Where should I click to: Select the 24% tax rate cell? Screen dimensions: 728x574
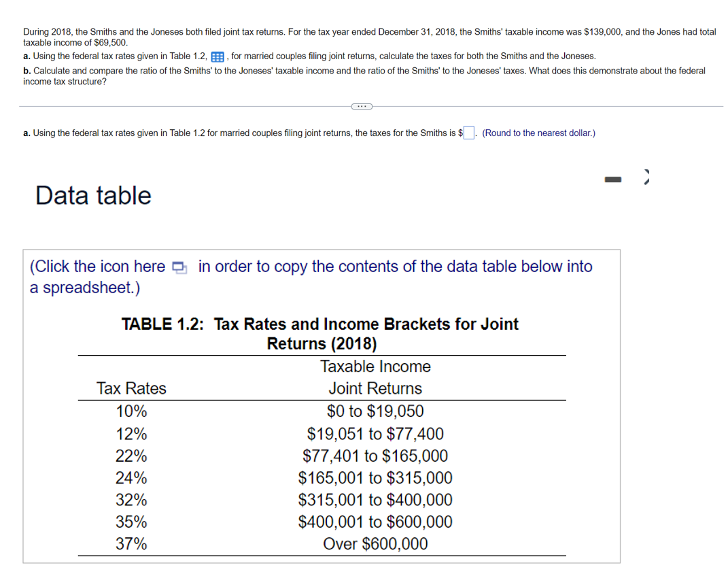tap(131, 478)
